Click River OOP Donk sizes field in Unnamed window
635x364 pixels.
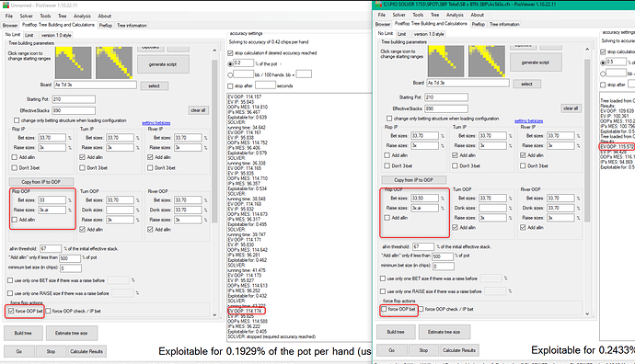click(188, 210)
